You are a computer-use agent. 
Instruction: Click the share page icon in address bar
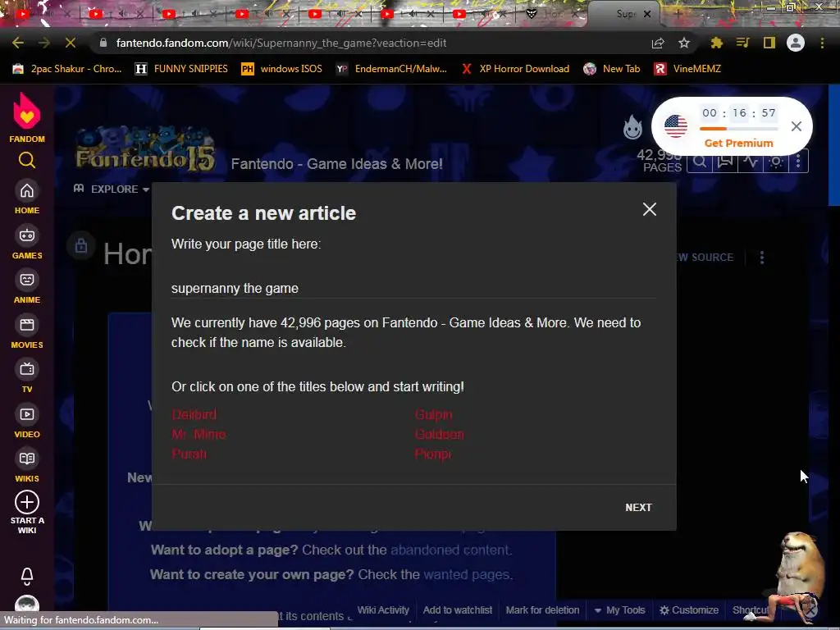click(x=658, y=43)
